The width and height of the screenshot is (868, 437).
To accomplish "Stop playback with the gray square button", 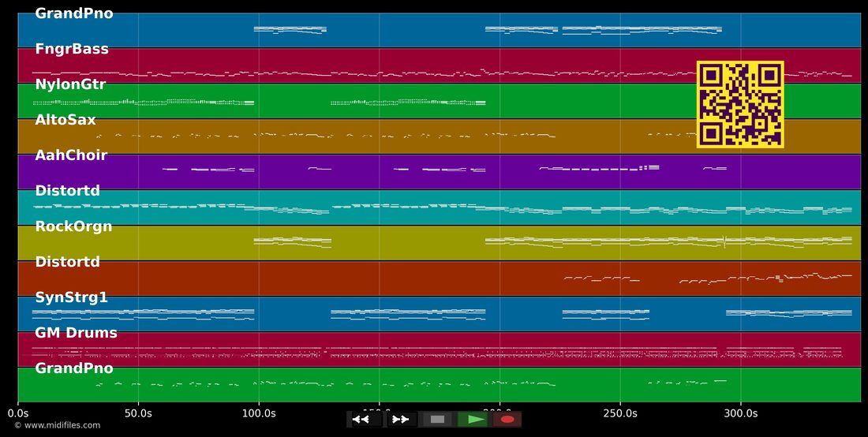I will tap(437, 420).
